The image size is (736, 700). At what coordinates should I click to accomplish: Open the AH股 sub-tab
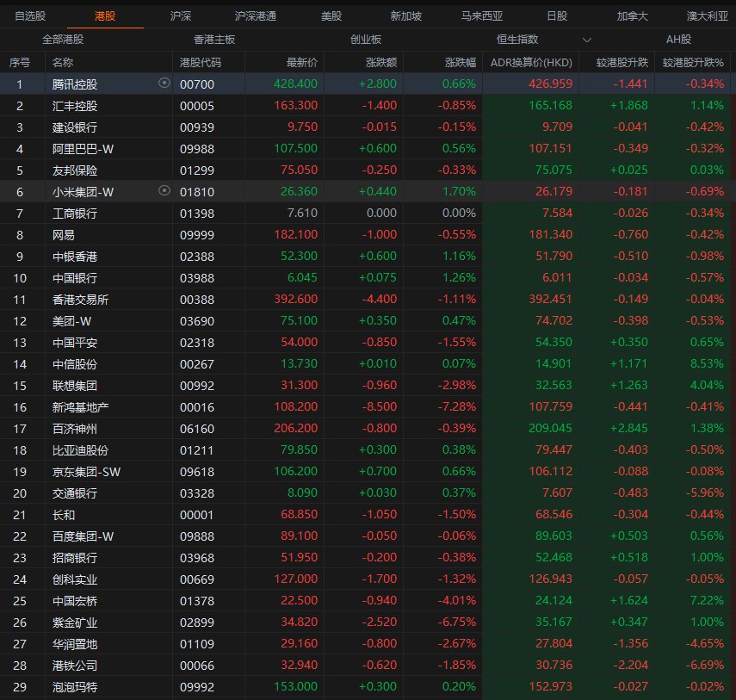[x=678, y=40]
